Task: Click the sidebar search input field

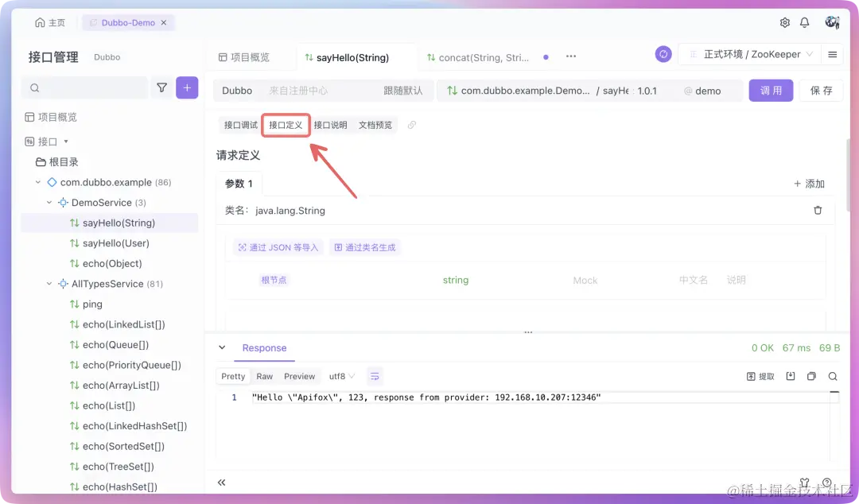Action: (84, 86)
